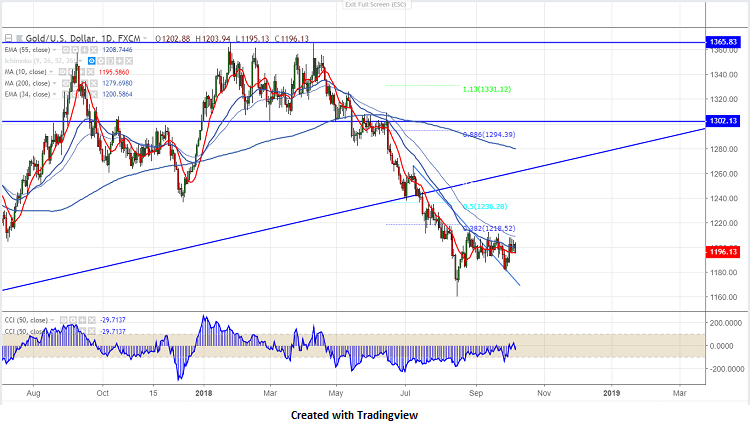Image resolution: width=752 pixels, height=424 pixels.
Task: Click first CCI value -29.7137
Action: [113, 320]
